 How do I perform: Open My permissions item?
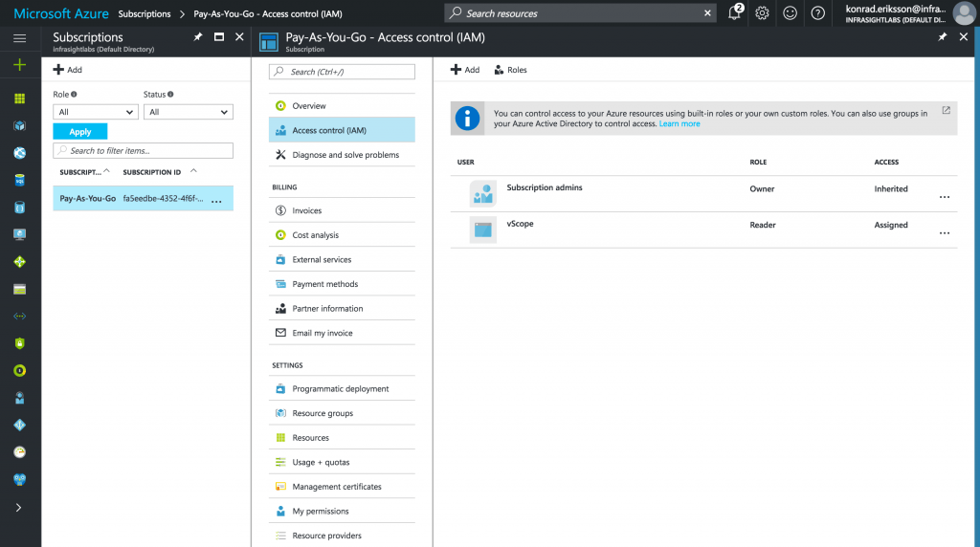click(342, 511)
